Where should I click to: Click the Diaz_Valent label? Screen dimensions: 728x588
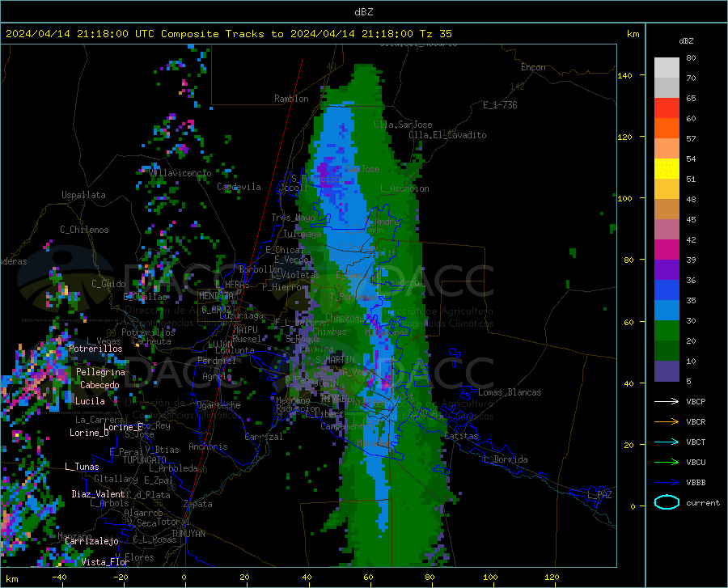pyautogui.click(x=98, y=494)
